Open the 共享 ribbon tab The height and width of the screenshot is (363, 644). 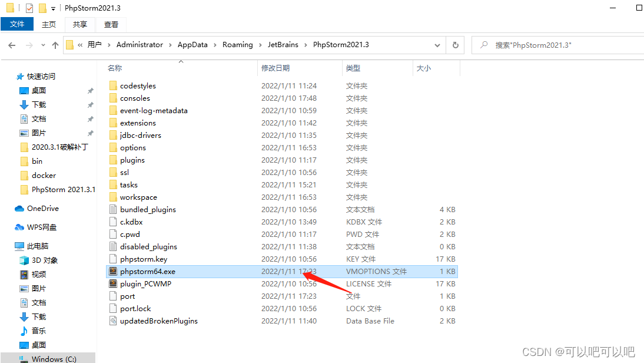tap(80, 24)
